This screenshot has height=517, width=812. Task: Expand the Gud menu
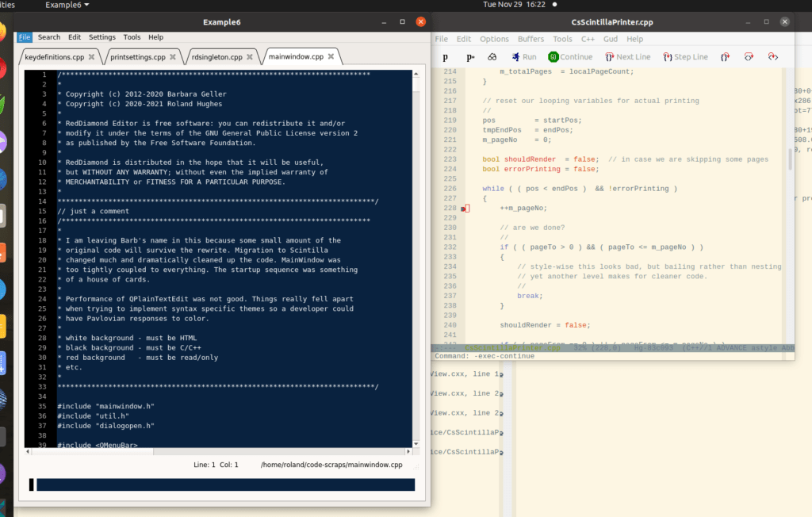tap(611, 39)
